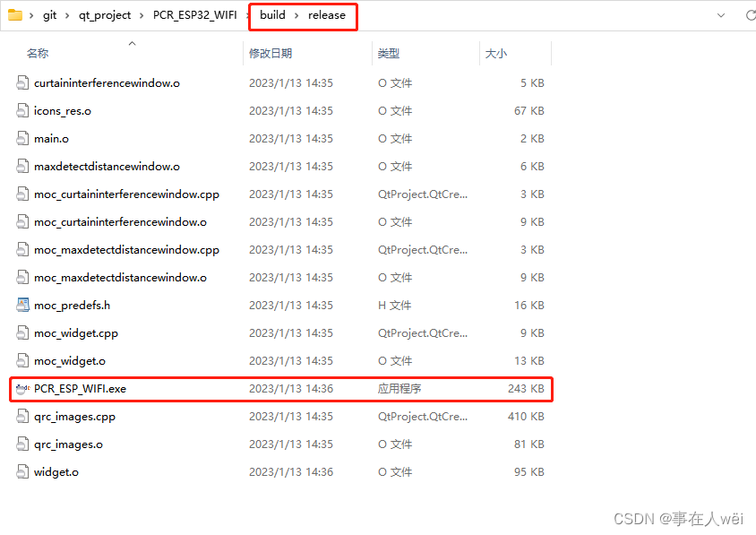The width and height of the screenshot is (756, 535).
Task: Sort files by the 名称 column header
Action: coord(38,54)
